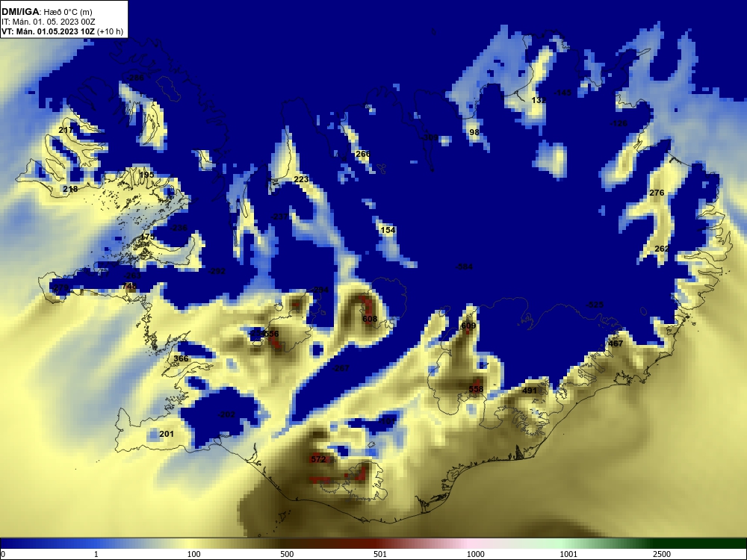747x560 pixels.
Task: Click the negative value -126
Action: click(x=619, y=123)
